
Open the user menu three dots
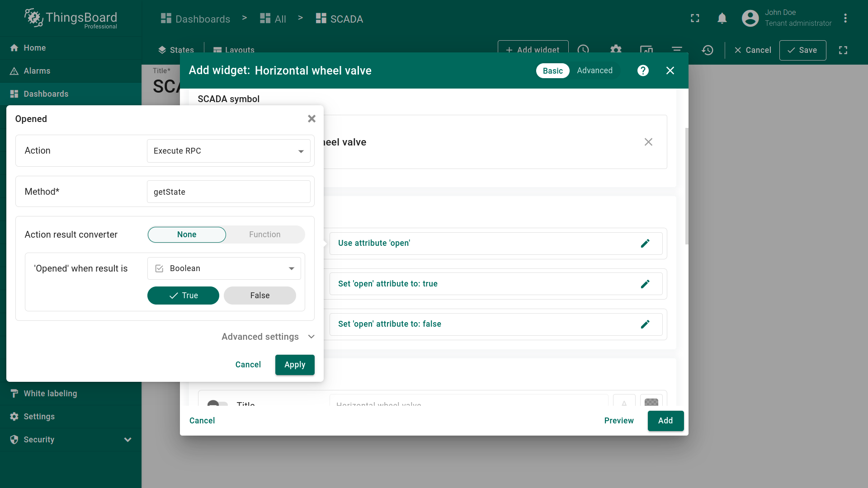tap(845, 19)
